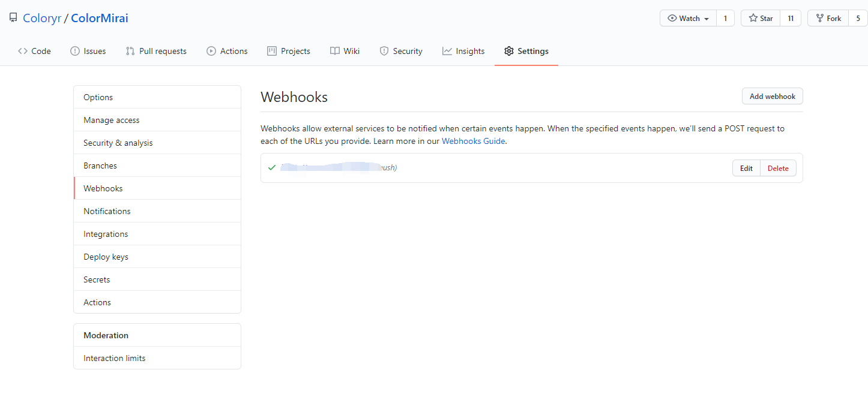This screenshot has width=868, height=397.
Task: Open Interaction limits under Moderation
Action: click(157, 358)
